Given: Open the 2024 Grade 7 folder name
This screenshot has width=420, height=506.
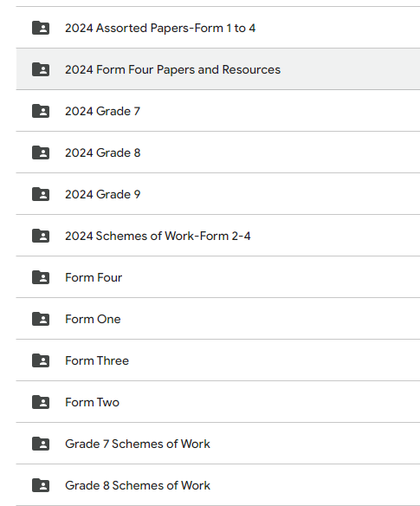Looking at the screenshot, I should tap(102, 111).
